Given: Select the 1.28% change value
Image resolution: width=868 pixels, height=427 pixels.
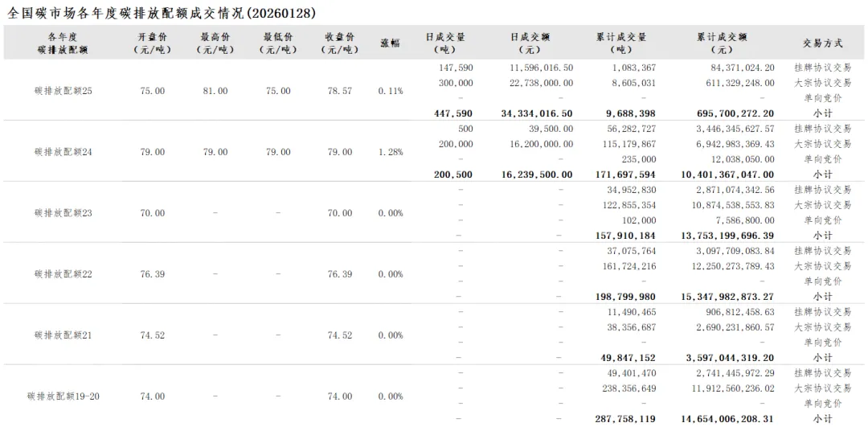Looking at the screenshot, I should tap(391, 152).
